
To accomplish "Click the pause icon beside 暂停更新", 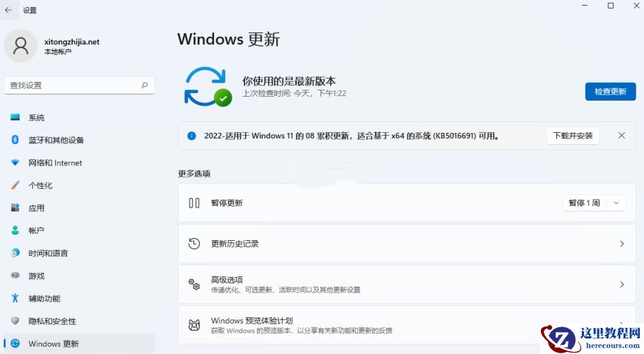I will tap(194, 203).
